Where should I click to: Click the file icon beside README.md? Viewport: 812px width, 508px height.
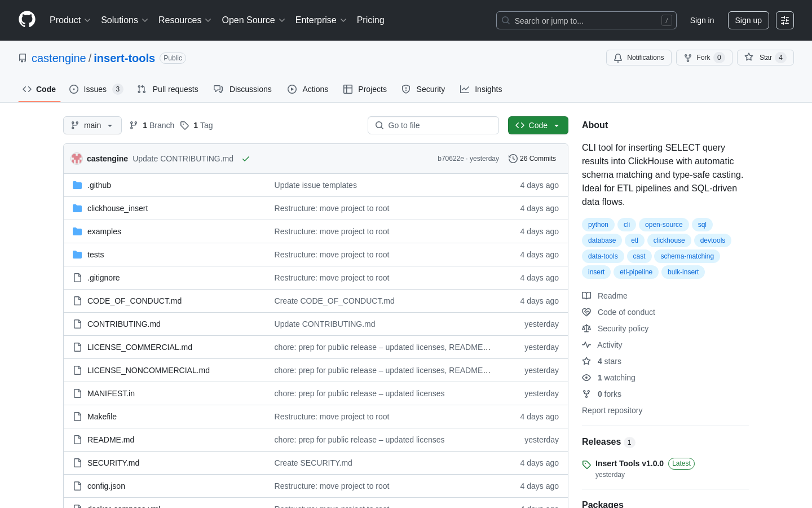click(x=77, y=440)
